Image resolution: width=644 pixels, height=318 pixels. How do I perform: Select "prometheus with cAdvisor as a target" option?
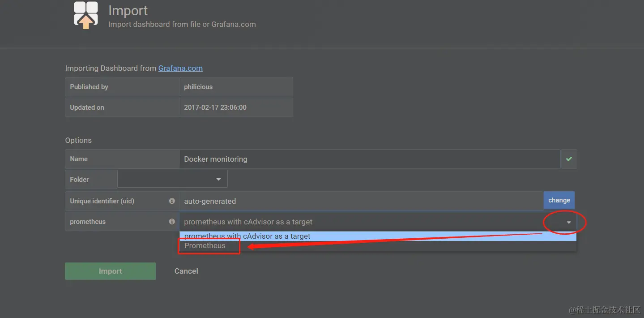[378, 236]
